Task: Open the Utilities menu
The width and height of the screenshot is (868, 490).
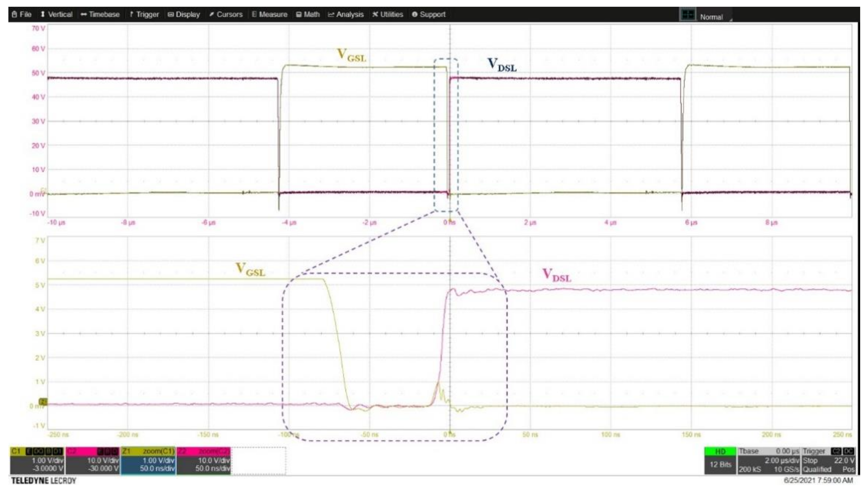Action: pos(388,15)
